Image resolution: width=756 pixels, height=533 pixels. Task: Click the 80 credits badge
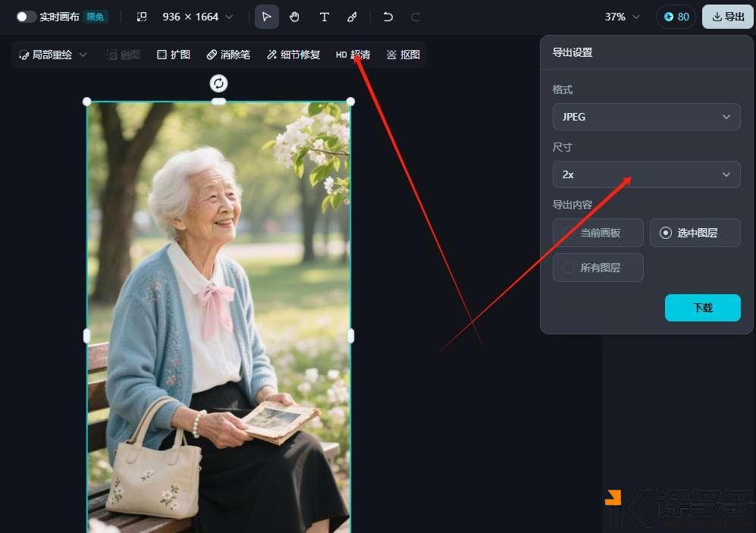coord(676,17)
